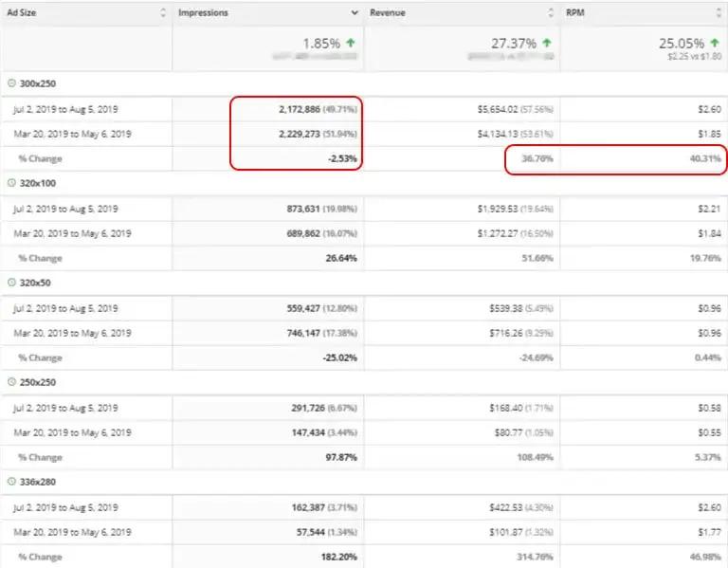The height and width of the screenshot is (568, 728).
Task: Click the Impressions column header
Action: [x=203, y=12]
